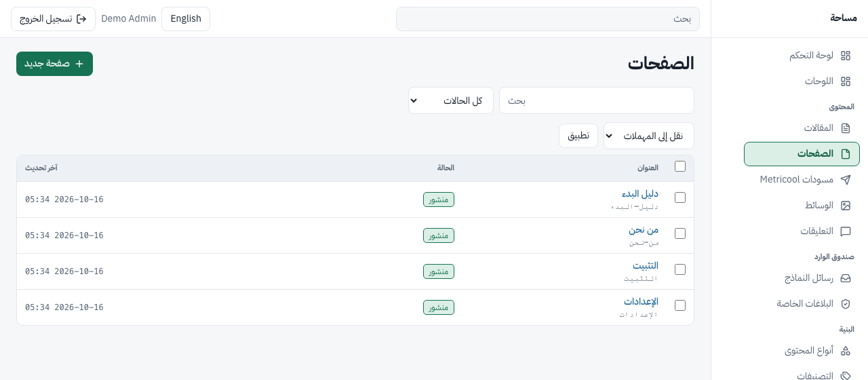Click the pages بحث filter field
The width and height of the screenshot is (868, 380).
coord(597,100)
